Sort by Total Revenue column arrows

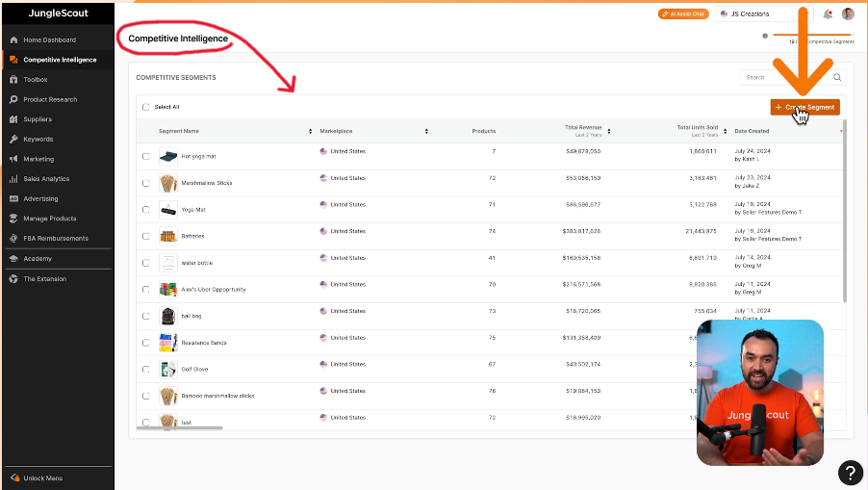click(609, 131)
